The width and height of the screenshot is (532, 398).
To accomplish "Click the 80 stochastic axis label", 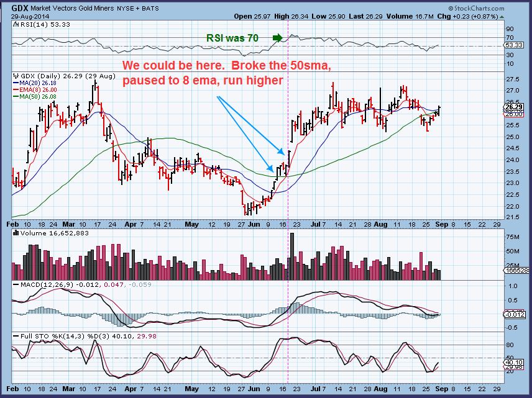I will [510, 345].
